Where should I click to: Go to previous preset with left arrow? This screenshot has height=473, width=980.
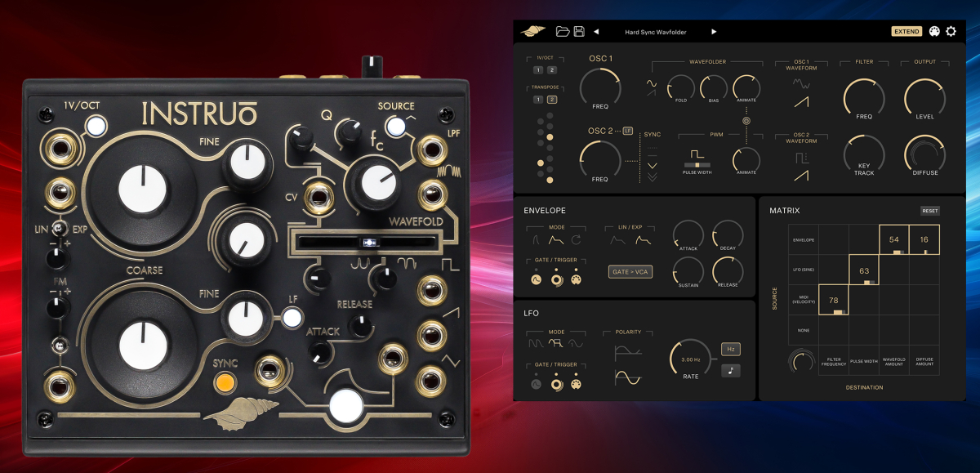tap(596, 32)
